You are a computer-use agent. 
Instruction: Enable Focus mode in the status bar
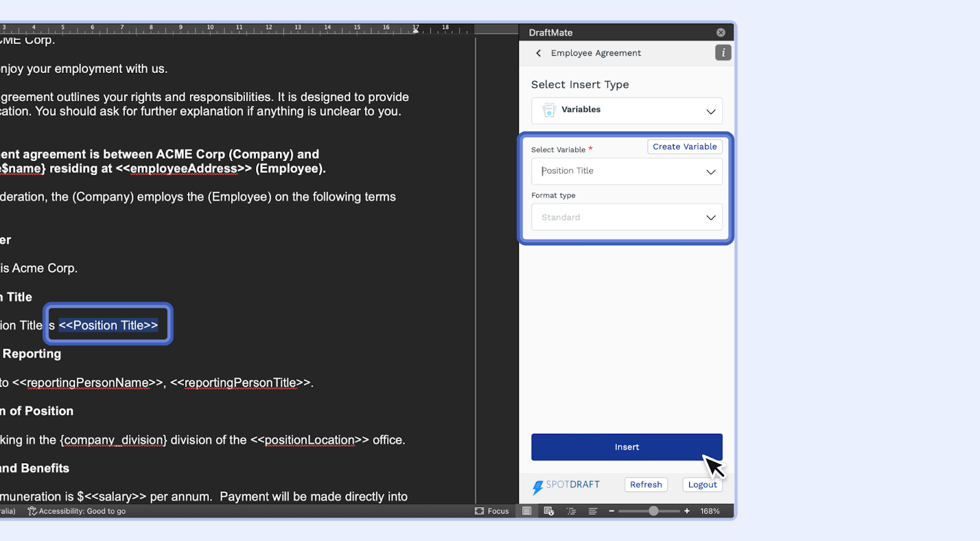point(492,511)
